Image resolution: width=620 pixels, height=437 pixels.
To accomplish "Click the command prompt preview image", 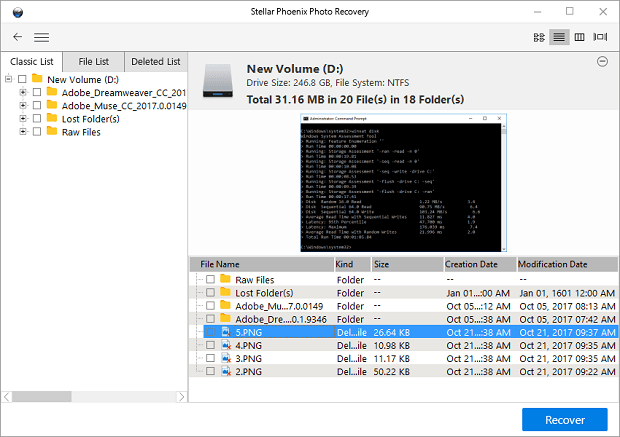I will pos(403,183).
